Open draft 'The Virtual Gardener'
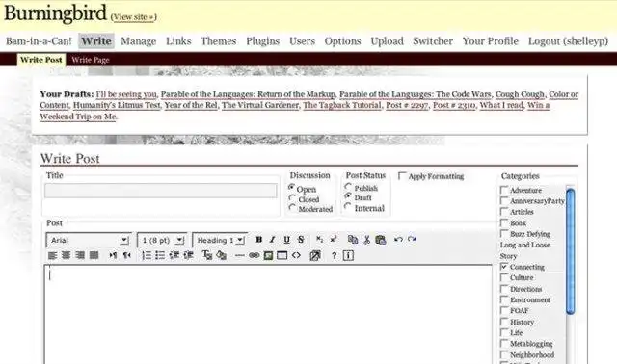The height and width of the screenshot is (364, 617). [x=260, y=105]
